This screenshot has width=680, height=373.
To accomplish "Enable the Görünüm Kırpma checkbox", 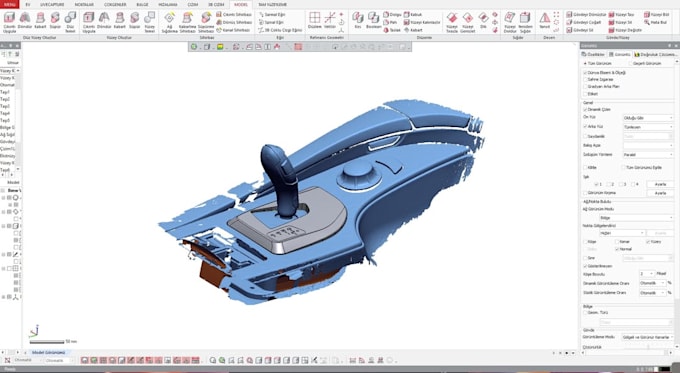I will click(x=585, y=193).
